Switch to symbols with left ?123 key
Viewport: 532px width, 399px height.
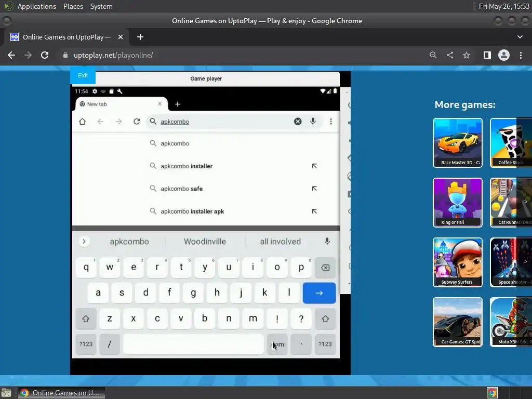pos(86,344)
